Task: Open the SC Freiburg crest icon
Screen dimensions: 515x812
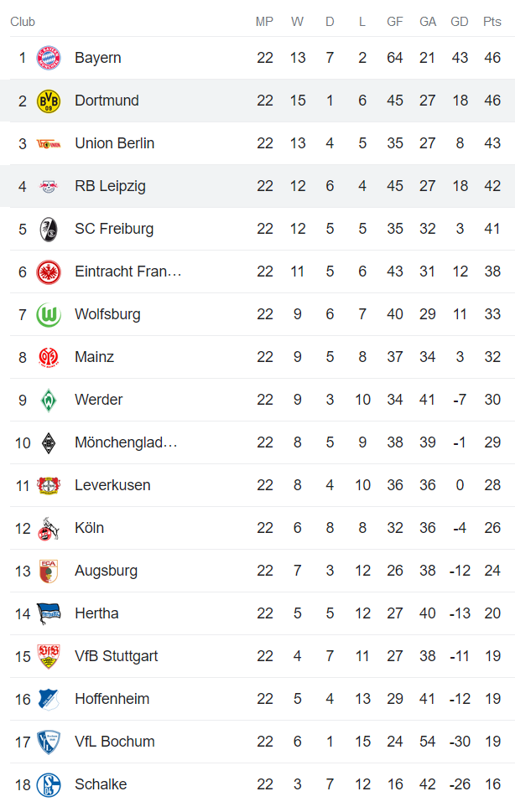Action: (49, 229)
